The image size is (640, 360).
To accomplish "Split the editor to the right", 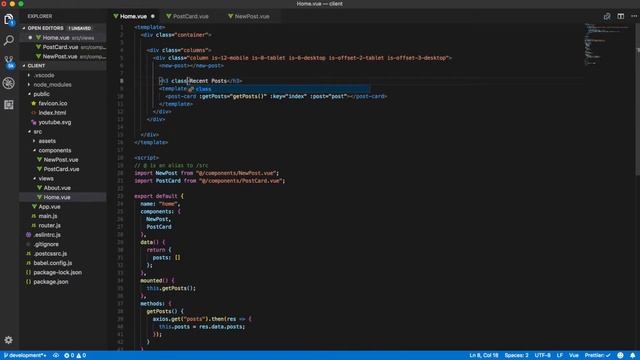I will coord(620,16).
